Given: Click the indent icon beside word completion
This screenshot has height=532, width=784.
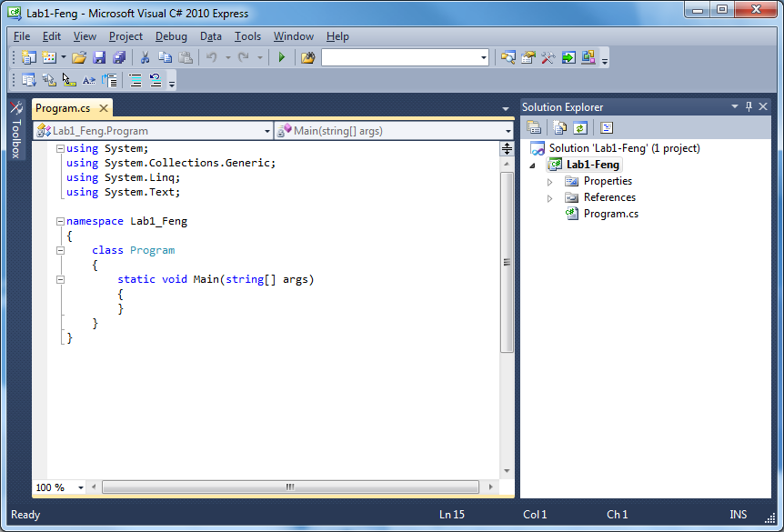Looking at the screenshot, I should (x=109, y=80).
